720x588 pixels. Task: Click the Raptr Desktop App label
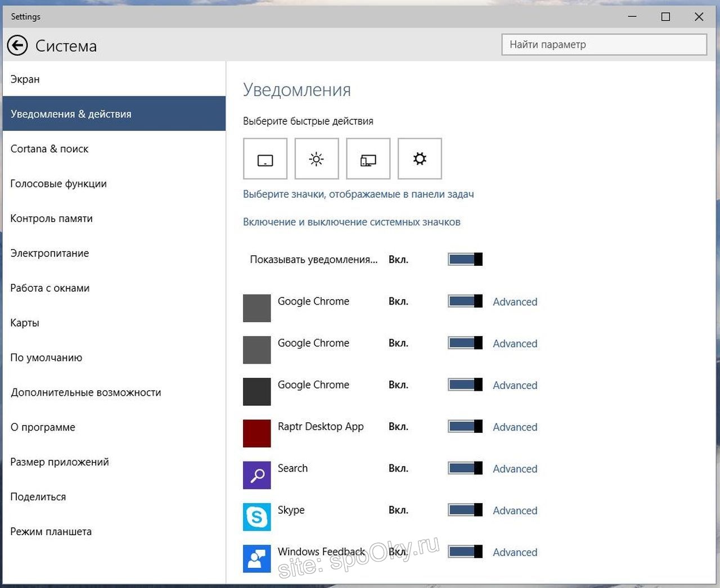tap(321, 427)
